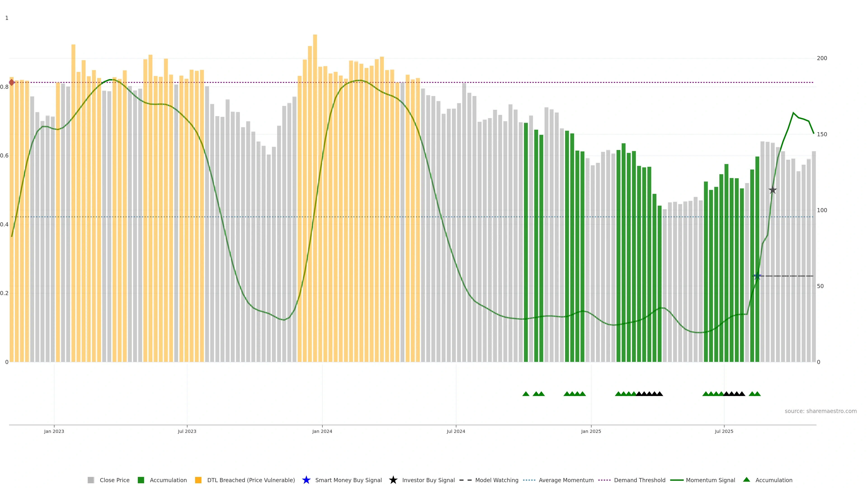868x488 pixels.
Task: Toggle the Average Momentum legend entry
Action: point(566,480)
